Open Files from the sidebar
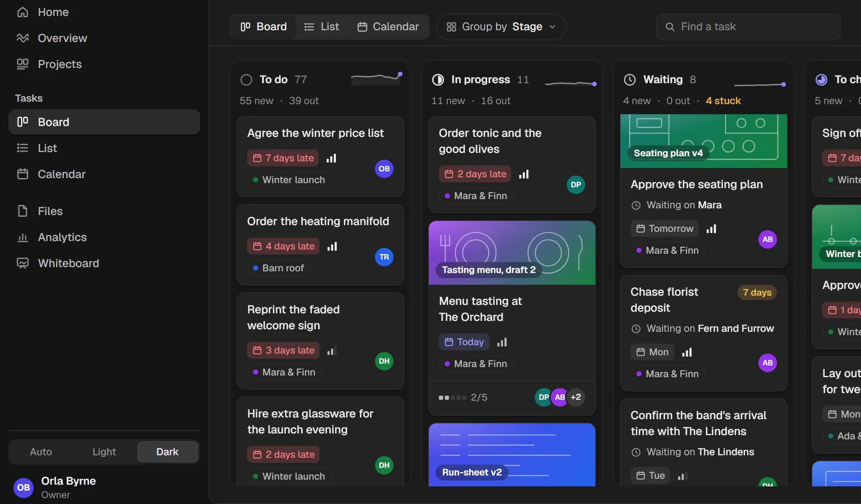Viewport: 861px width, 504px height. [x=104, y=211]
